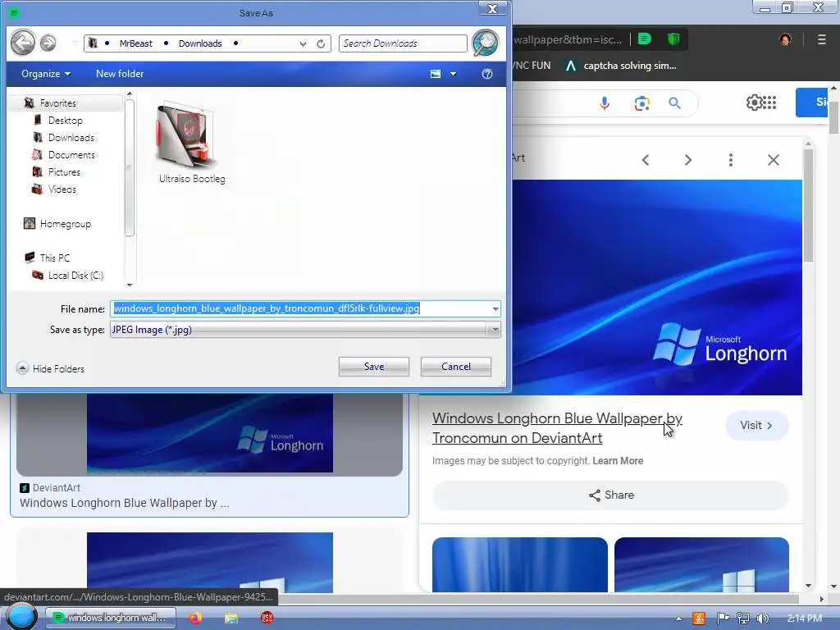The width and height of the screenshot is (840, 630).
Task: Open the Organize menu
Action: tap(46, 74)
